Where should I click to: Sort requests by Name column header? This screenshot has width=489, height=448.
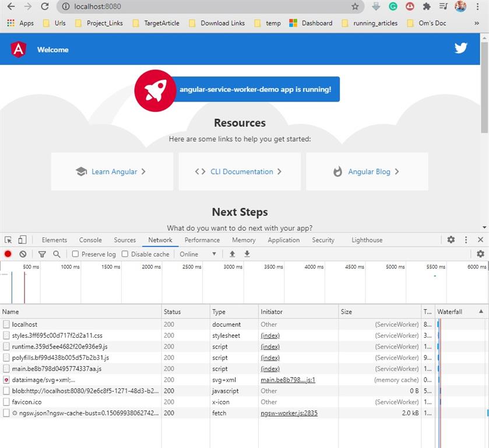81,311
